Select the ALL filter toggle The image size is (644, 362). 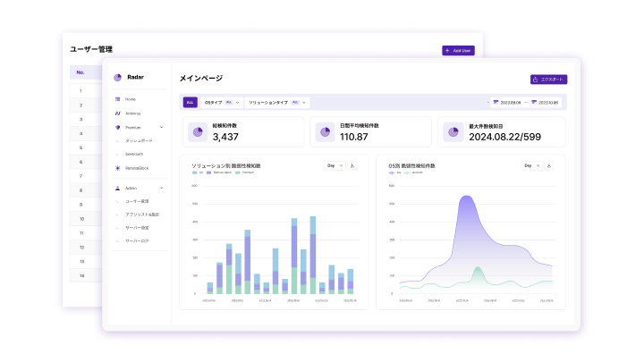(190, 102)
